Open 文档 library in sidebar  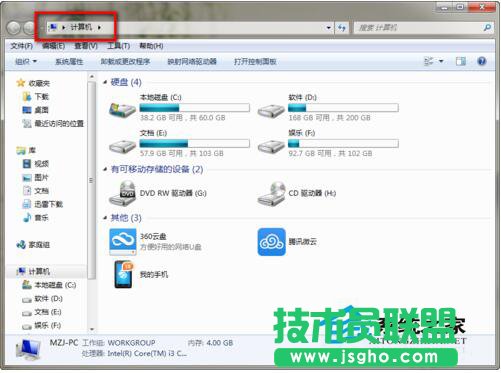(36, 191)
